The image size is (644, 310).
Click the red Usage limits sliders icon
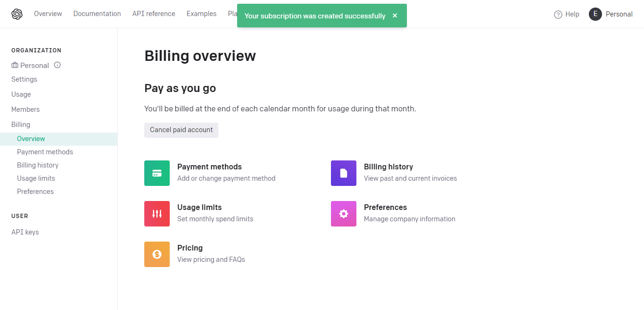click(x=157, y=214)
